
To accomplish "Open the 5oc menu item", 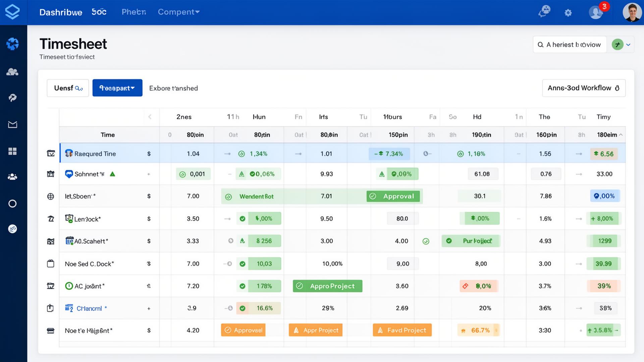I will coord(99,12).
